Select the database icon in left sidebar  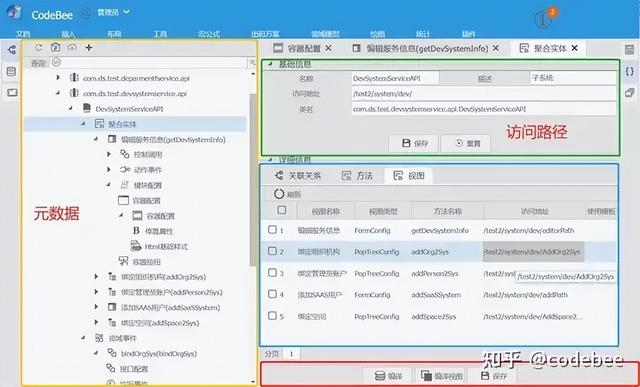tap(11, 72)
